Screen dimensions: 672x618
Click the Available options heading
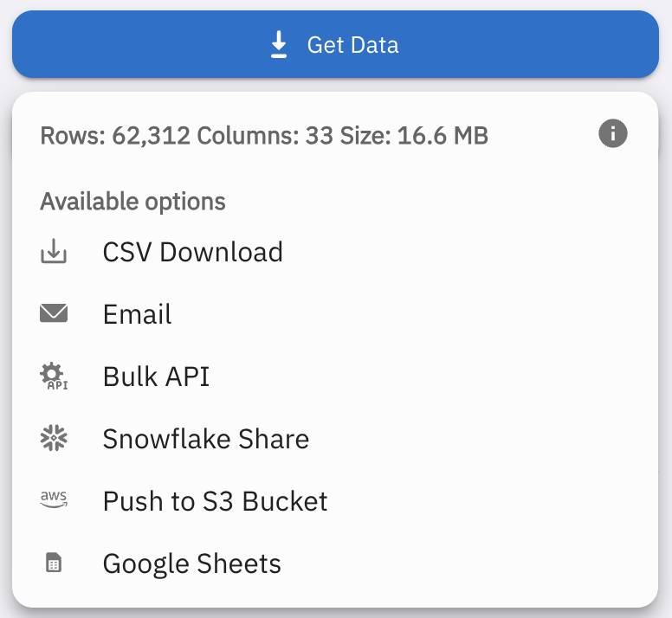click(132, 202)
